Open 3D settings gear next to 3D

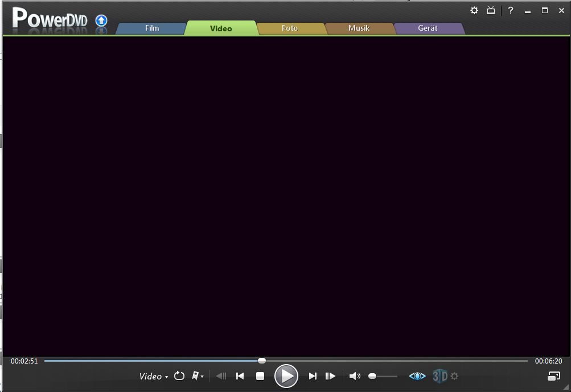pyautogui.click(x=454, y=376)
